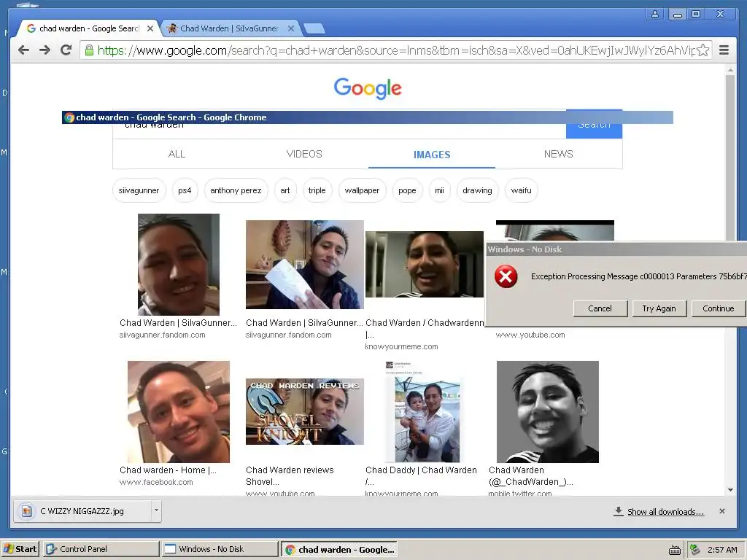The image size is (747, 560).
Task: Click Continue in the No Disk dialog
Action: (x=718, y=308)
